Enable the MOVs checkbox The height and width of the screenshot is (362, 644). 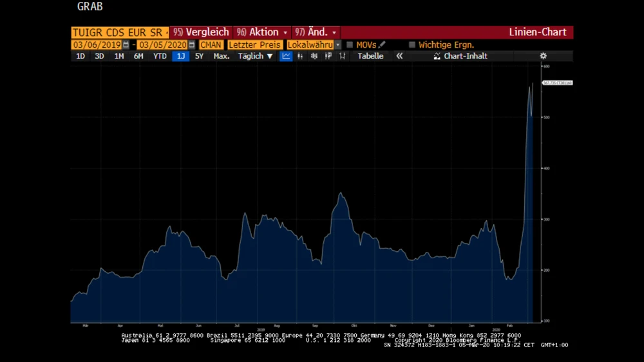pos(350,45)
